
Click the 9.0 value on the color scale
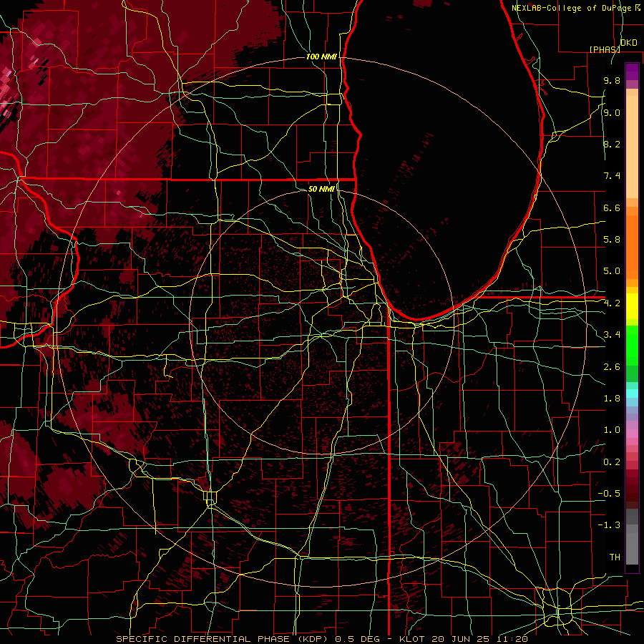[612, 112]
